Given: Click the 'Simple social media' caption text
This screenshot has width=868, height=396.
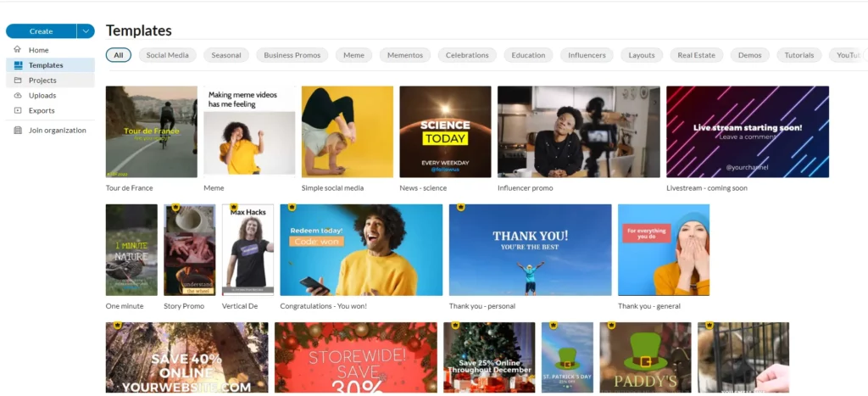Looking at the screenshot, I should [332, 188].
